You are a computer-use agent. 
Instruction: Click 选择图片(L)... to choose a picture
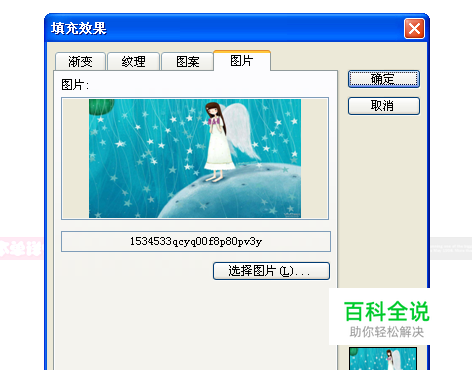point(271,271)
